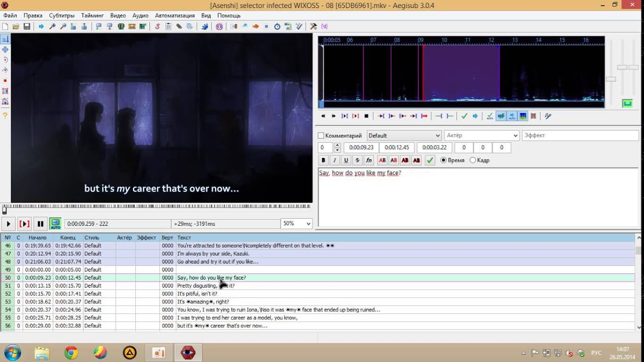Click the audio Next line icon
Screen dimensions: 644x362
[x=334, y=116]
